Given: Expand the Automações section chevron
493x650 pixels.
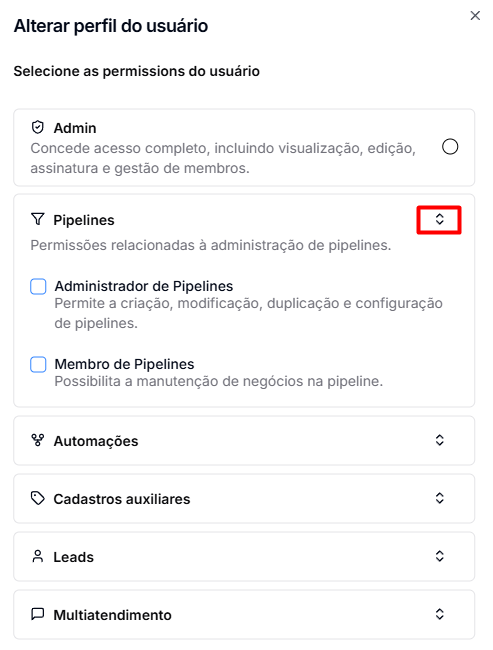Looking at the screenshot, I should point(440,440).
